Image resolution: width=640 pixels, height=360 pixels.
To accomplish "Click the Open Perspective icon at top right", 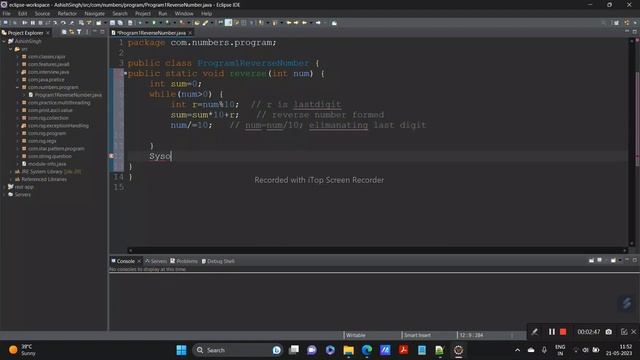I will (616, 23).
